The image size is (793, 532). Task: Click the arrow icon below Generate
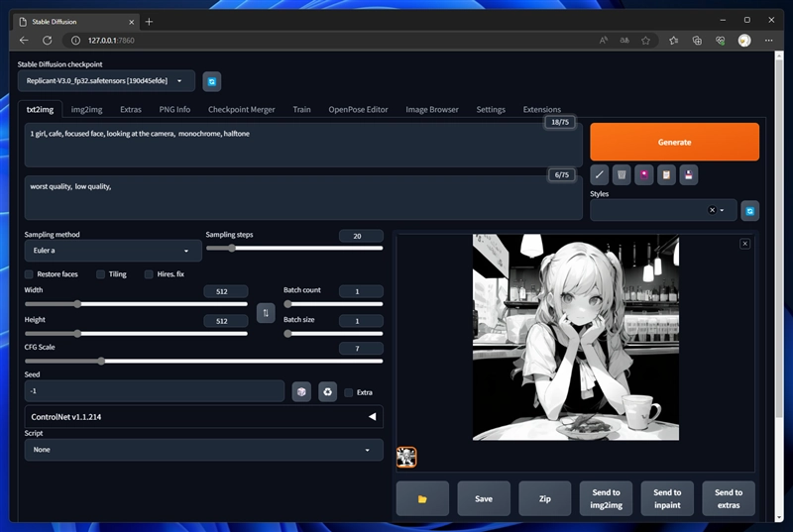pos(600,174)
